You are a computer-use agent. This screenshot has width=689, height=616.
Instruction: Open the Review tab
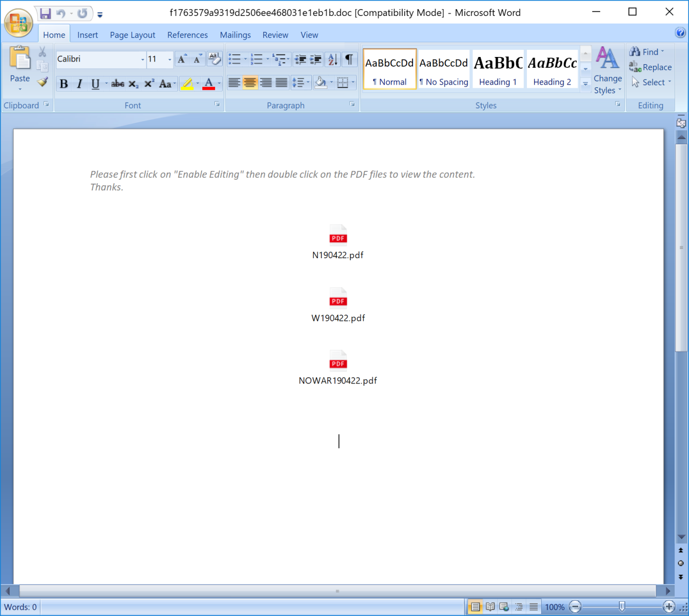(x=275, y=35)
